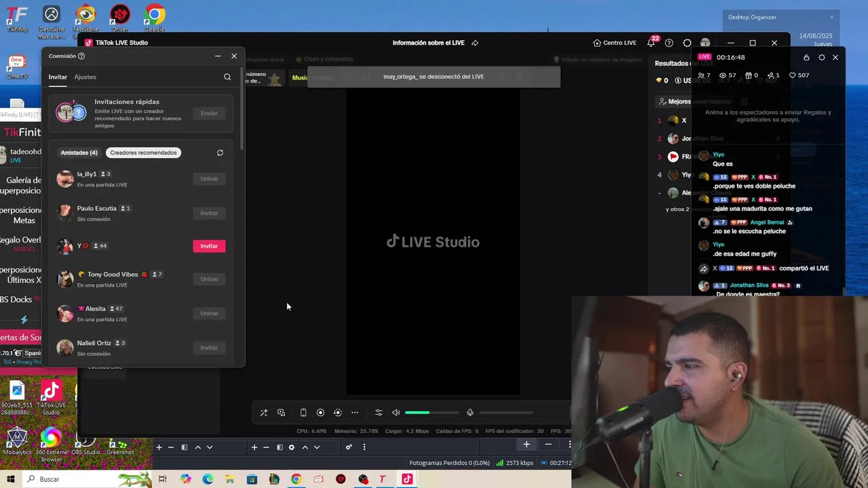Mute the speaker volume icon
Image resolution: width=868 pixels, height=488 pixels.
tap(396, 413)
